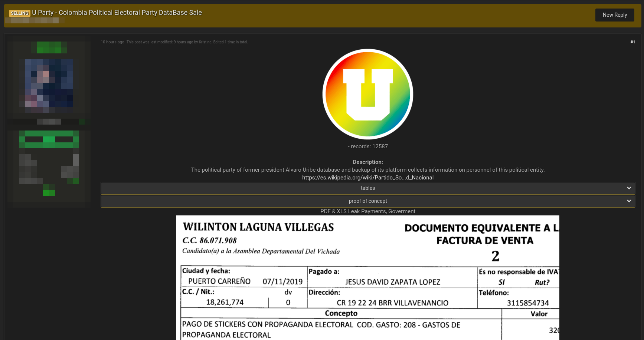
Task: Open the Wikipedia Partido Social link
Action: click(367, 178)
